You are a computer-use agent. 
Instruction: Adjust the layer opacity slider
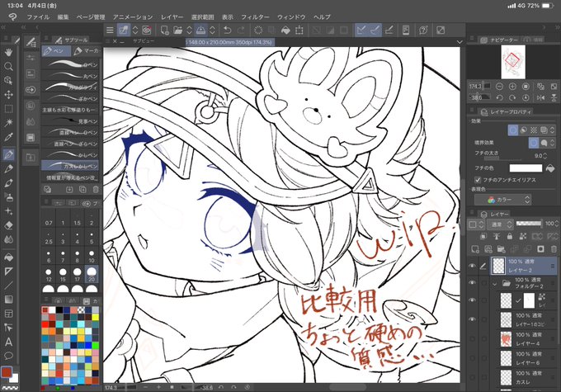(x=529, y=224)
